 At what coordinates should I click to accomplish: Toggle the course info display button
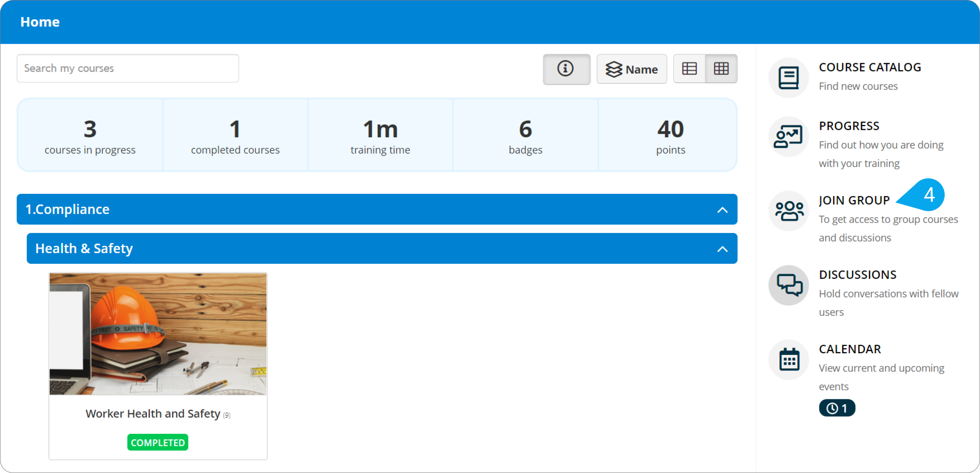(566, 69)
